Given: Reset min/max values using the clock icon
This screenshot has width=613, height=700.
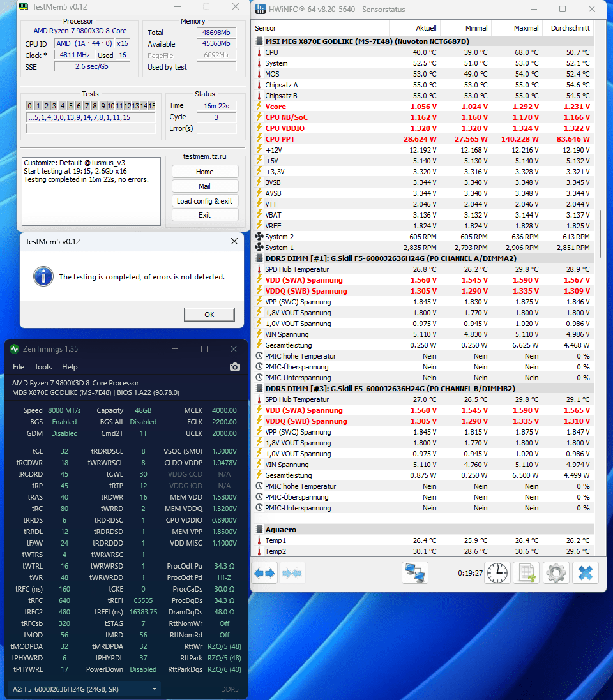Looking at the screenshot, I should (x=497, y=572).
